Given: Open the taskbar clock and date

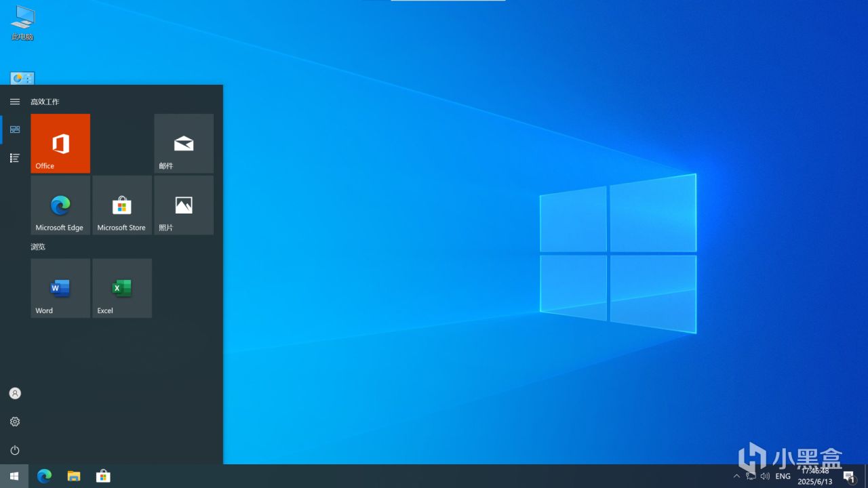Looking at the screenshot, I should [x=815, y=476].
